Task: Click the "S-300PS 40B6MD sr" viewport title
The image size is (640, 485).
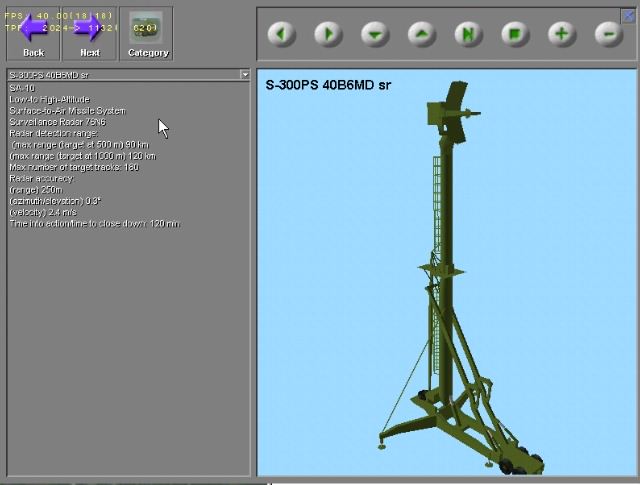Action: [x=328, y=85]
